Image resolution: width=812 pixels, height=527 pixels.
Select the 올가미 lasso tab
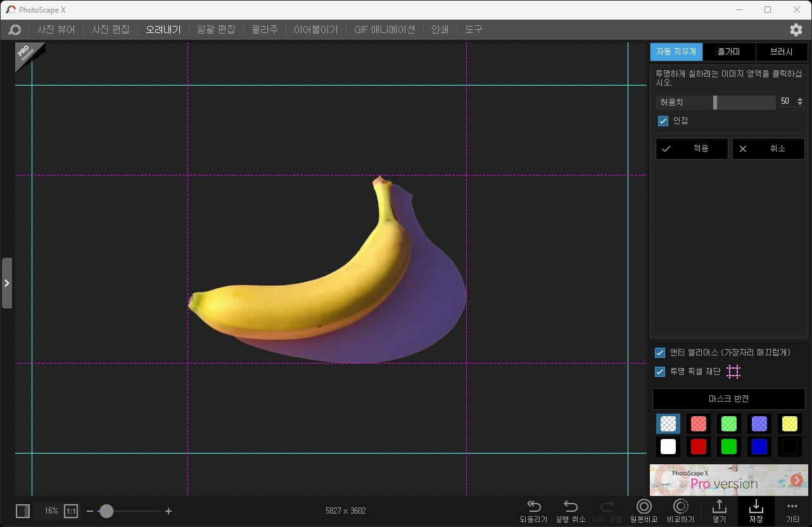pyautogui.click(x=729, y=52)
